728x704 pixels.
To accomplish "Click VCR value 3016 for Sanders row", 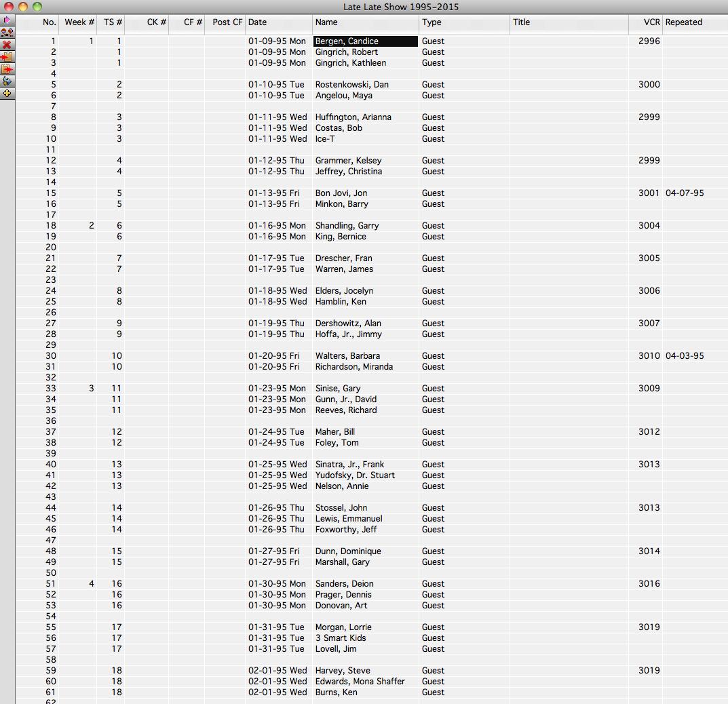I will [x=649, y=584].
